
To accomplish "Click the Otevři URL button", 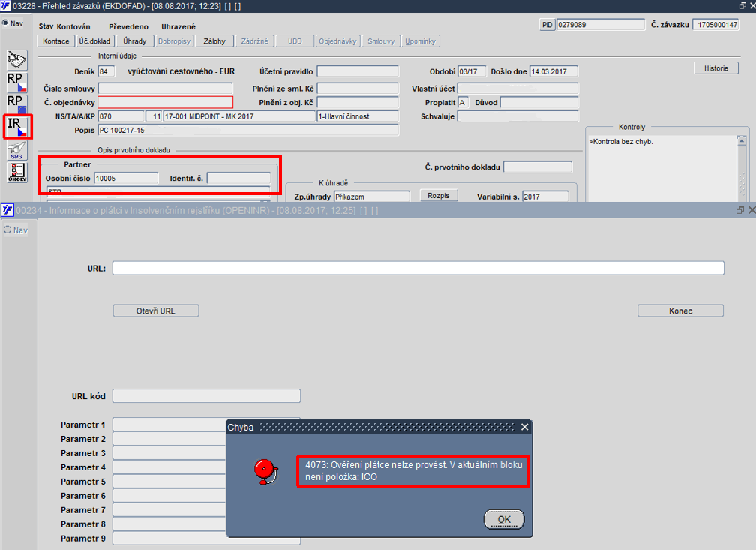I will click(156, 311).
